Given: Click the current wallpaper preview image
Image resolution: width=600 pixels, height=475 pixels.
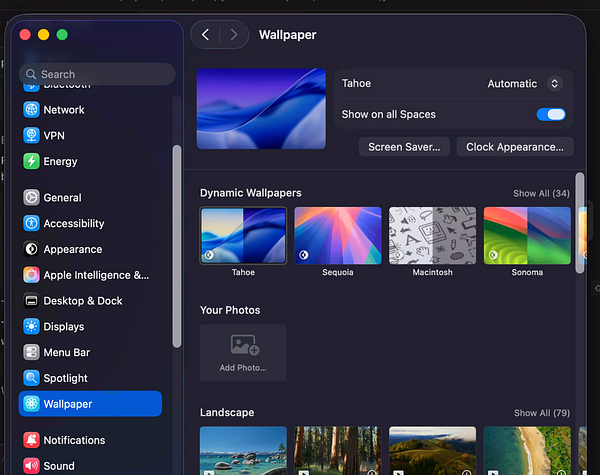Looking at the screenshot, I should click(x=261, y=109).
